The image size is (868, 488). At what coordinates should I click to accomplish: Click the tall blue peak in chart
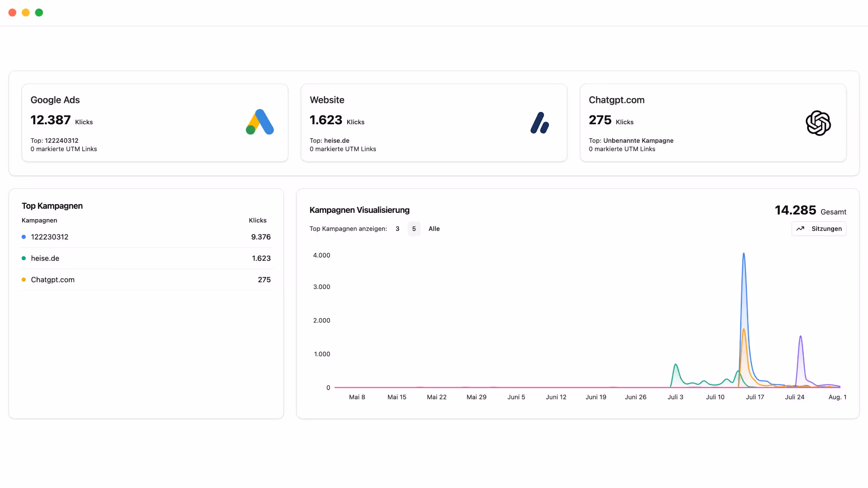click(x=744, y=255)
